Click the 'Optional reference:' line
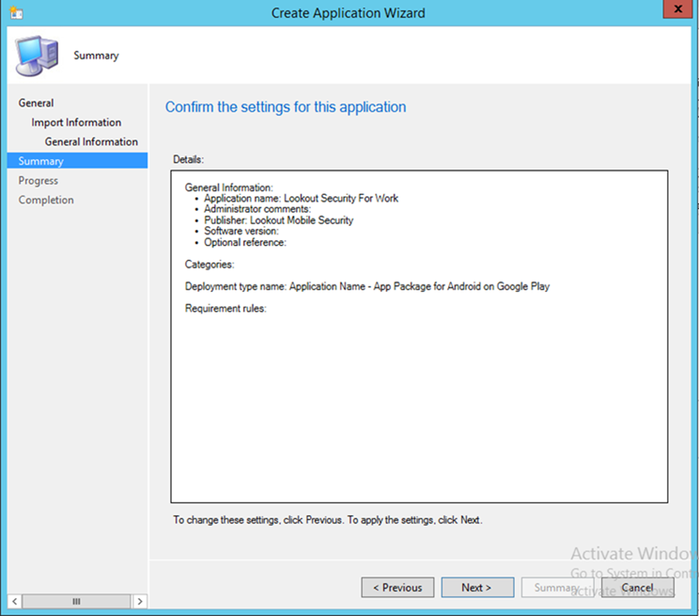 245,242
